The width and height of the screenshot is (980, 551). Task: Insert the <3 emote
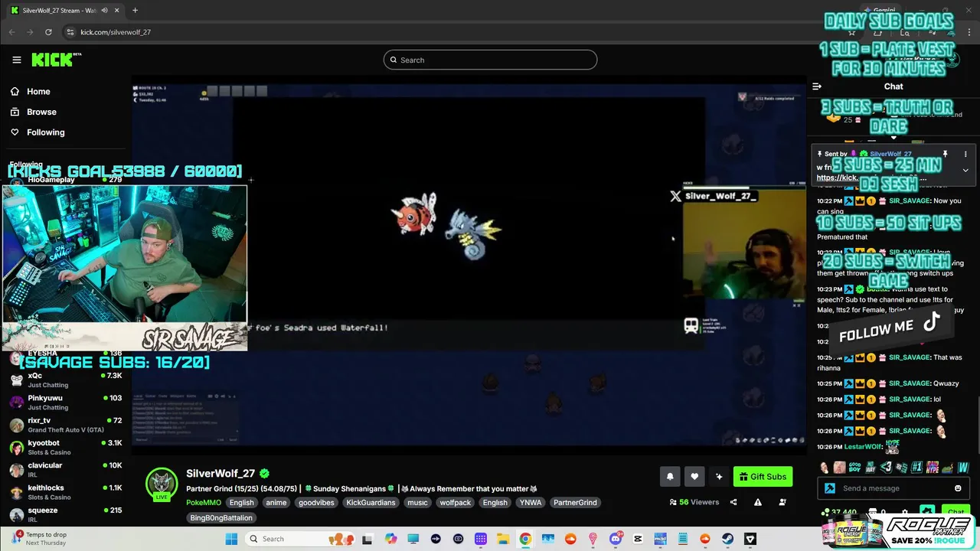(x=886, y=468)
